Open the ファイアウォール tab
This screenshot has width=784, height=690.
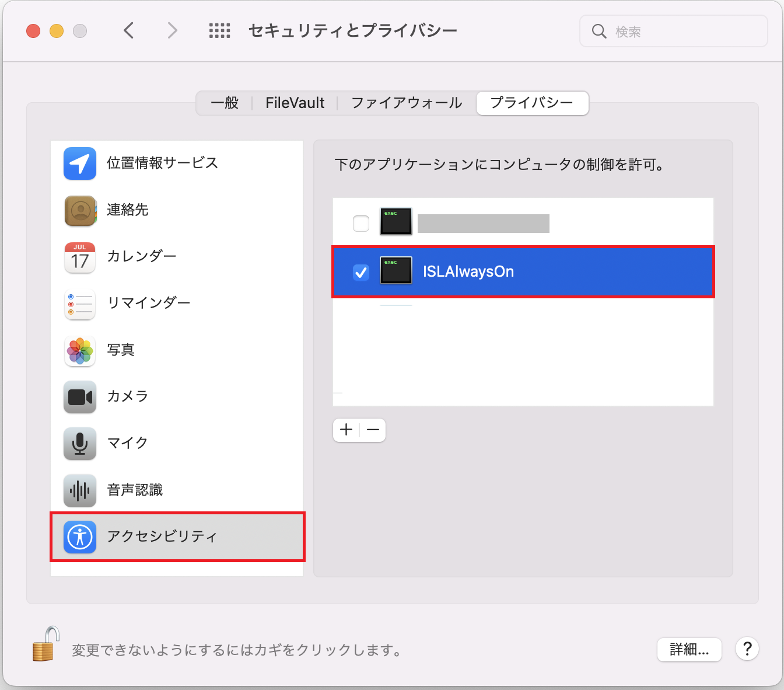point(407,103)
